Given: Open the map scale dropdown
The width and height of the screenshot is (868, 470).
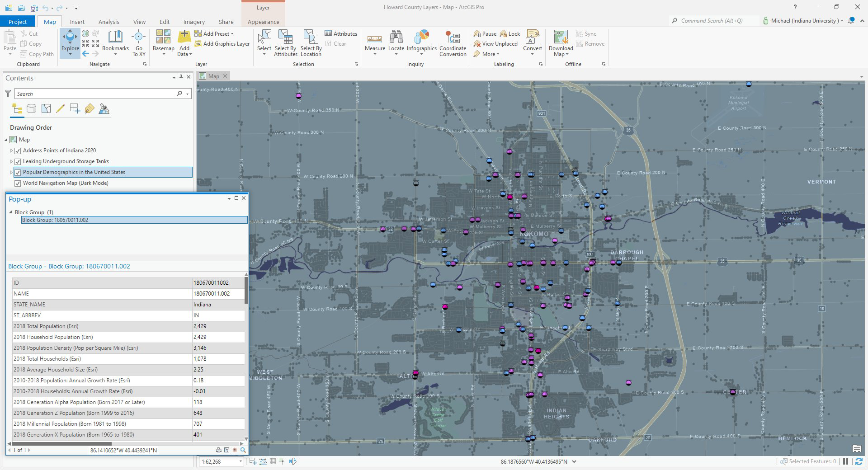Looking at the screenshot, I should [241, 461].
